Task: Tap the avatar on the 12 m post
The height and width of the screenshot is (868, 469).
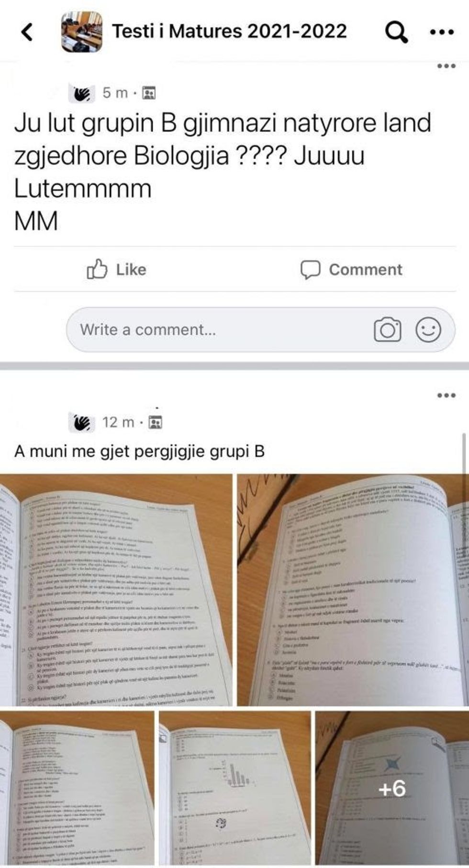Action: (80, 422)
